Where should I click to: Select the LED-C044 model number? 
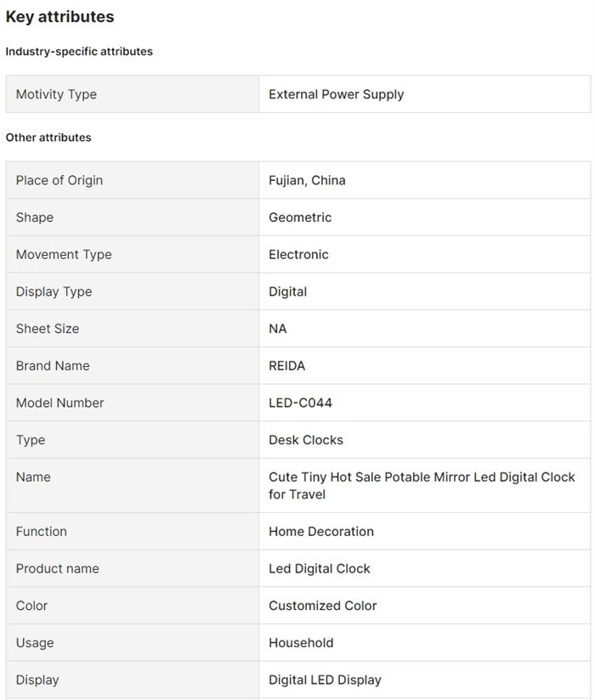(x=300, y=403)
